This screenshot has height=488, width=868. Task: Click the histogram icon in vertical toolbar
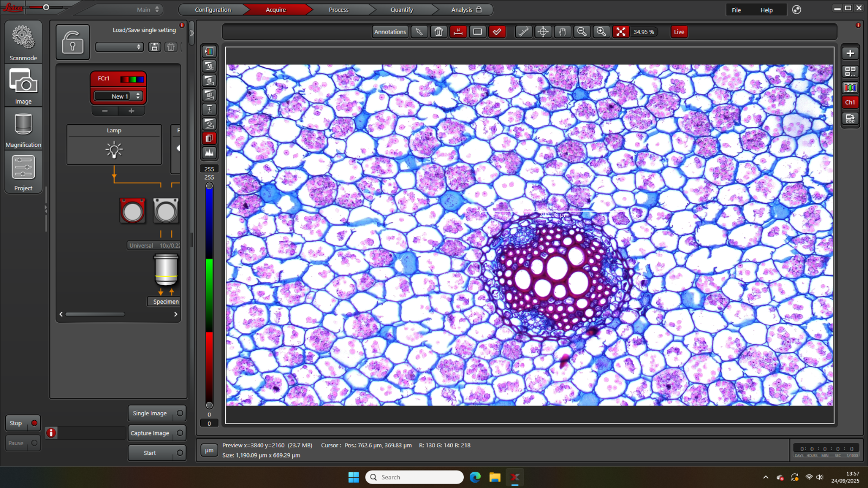pyautogui.click(x=209, y=153)
